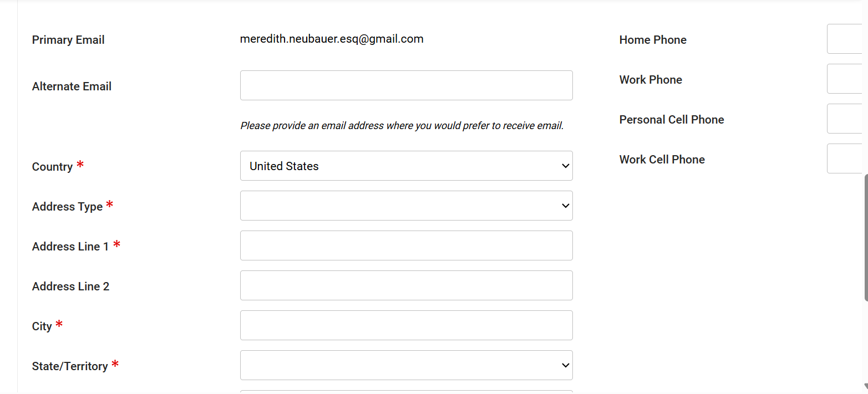Click into the Address Line 1 field
This screenshot has width=868, height=394.
(x=406, y=245)
